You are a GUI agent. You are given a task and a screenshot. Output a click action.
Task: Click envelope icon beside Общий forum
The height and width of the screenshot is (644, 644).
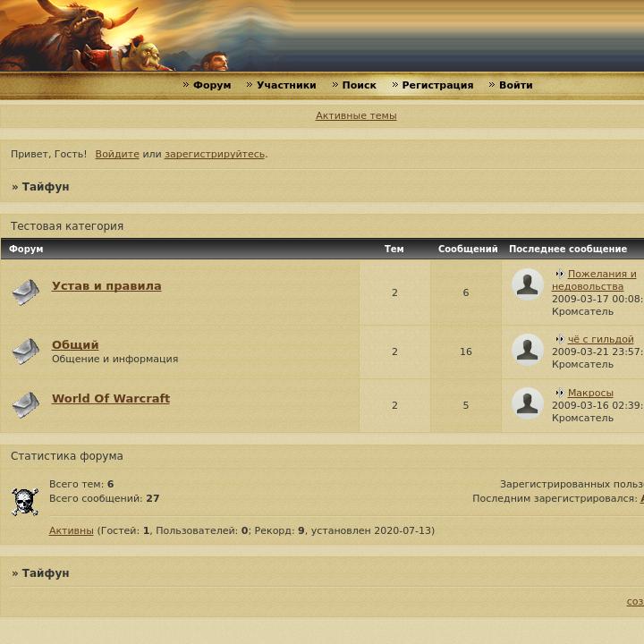point(25,352)
